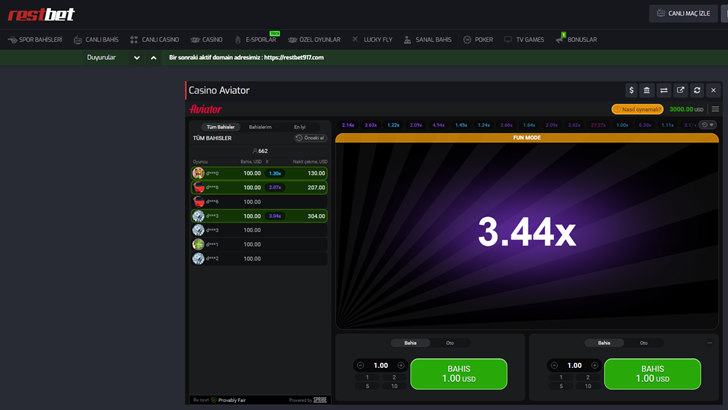
Task: Click the restbet917.com domain link
Action: pos(294,58)
